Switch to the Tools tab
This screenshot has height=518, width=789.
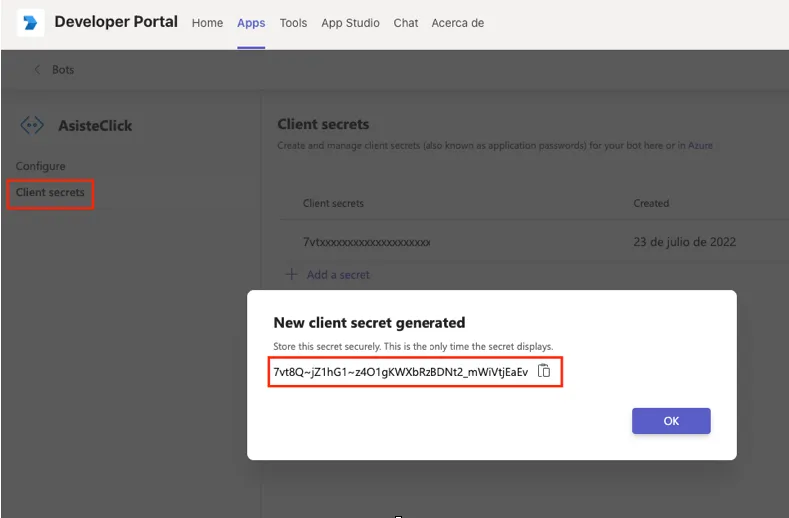[x=293, y=23]
